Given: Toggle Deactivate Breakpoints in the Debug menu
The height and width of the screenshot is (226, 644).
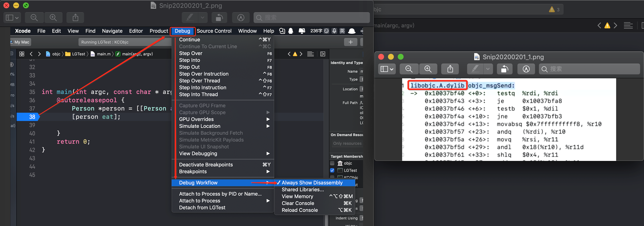Looking at the screenshot, I should [223, 165].
